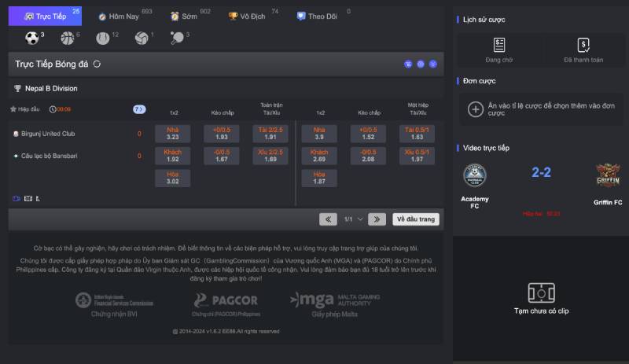The width and height of the screenshot is (629, 364).
Task: Collapse the Nepal B Division league
Action: click(x=46, y=89)
